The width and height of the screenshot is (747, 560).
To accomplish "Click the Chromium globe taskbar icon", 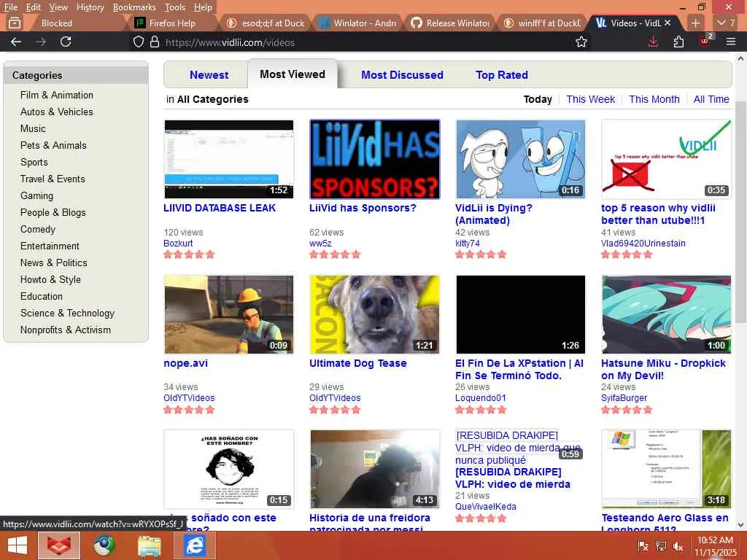I will tap(104, 545).
